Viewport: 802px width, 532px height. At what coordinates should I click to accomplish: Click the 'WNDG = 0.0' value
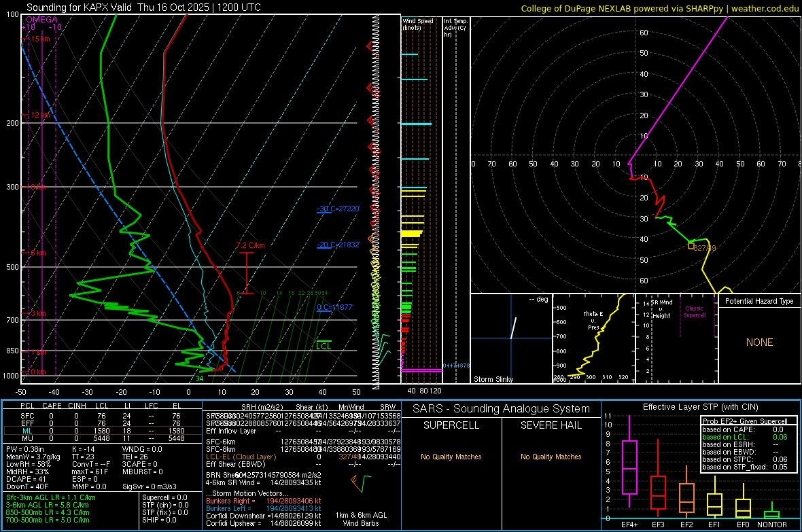(x=142, y=449)
